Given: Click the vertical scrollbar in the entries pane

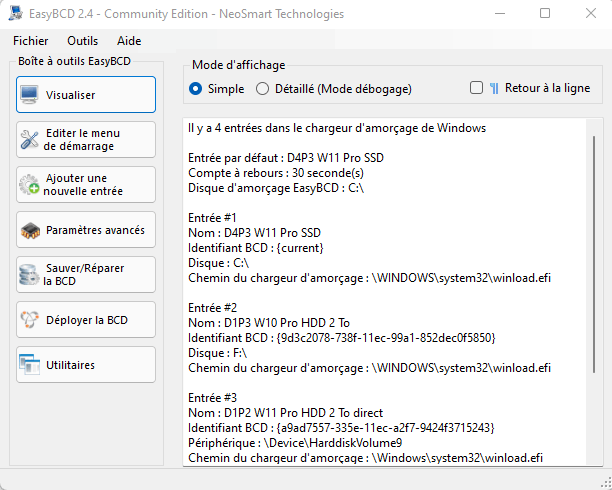Looking at the screenshot, I should [594, 254].
